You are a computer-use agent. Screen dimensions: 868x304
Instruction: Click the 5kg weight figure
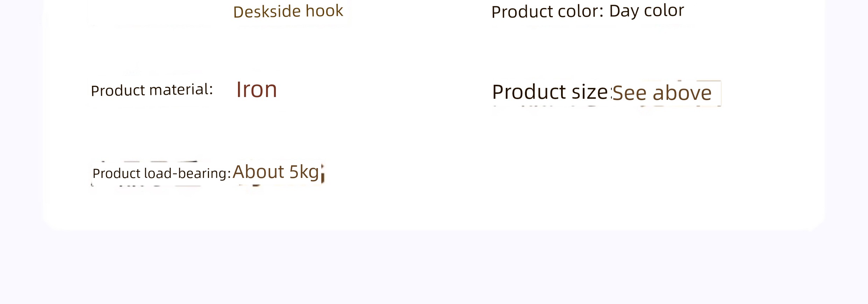pos(304,172)
